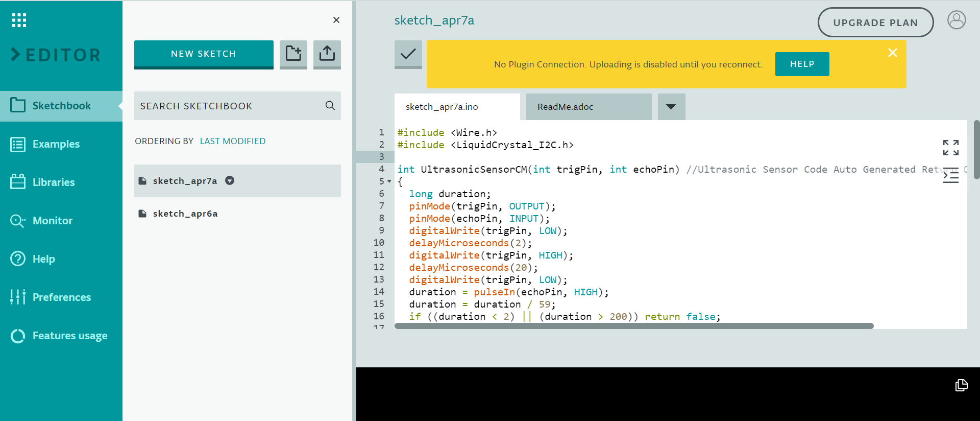Open the Libraries section
Image resolution: width=980 pixels, height=421 pixels.
[61, 182]
